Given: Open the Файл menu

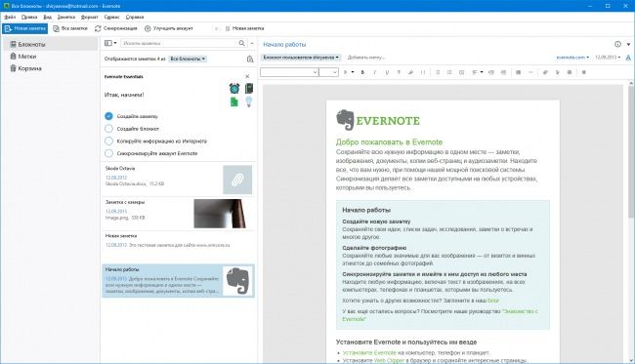Looking at the screenshot, I should coord(10,17).
